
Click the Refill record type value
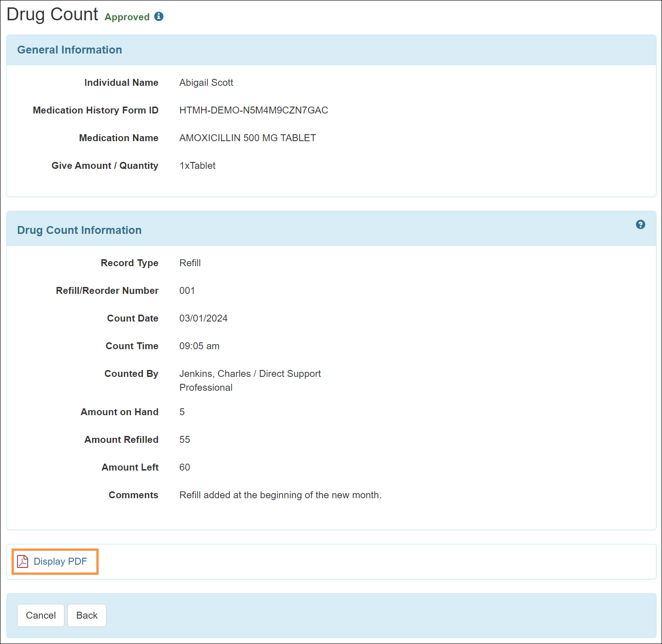[190, 263]
